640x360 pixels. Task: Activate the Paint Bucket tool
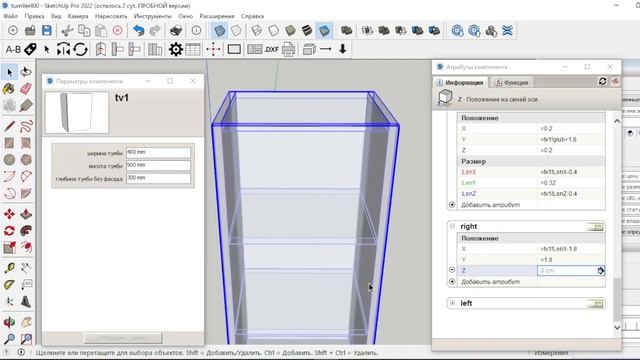pyautogui.click(x=9, y=89)
